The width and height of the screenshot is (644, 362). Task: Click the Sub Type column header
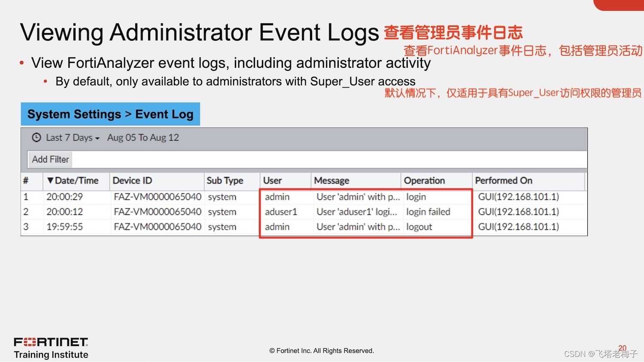coord(232,181)
